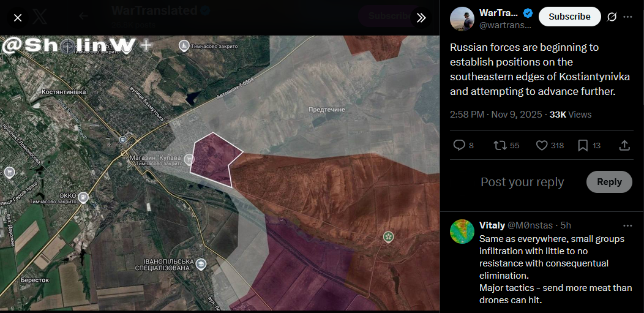This screenshot has width=644, height=313.
Task: Click the grey Reply button
Action: [609, 182]
